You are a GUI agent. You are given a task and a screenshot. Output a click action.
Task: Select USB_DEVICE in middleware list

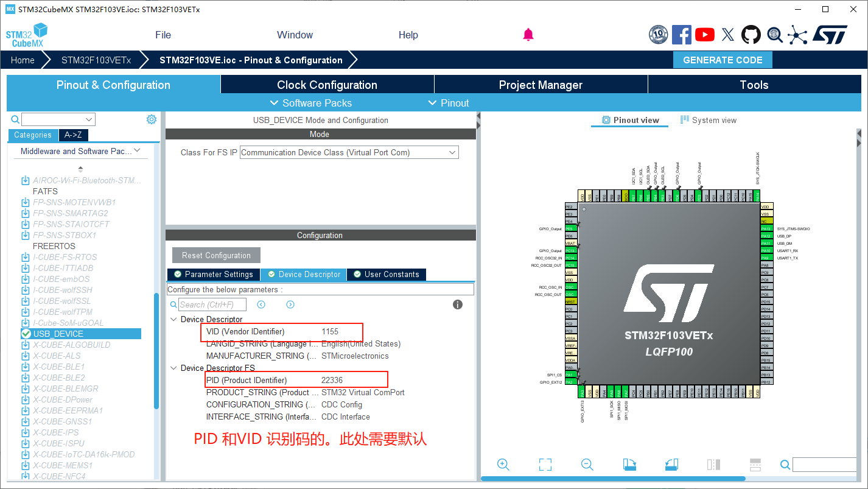tap(81, 334)
